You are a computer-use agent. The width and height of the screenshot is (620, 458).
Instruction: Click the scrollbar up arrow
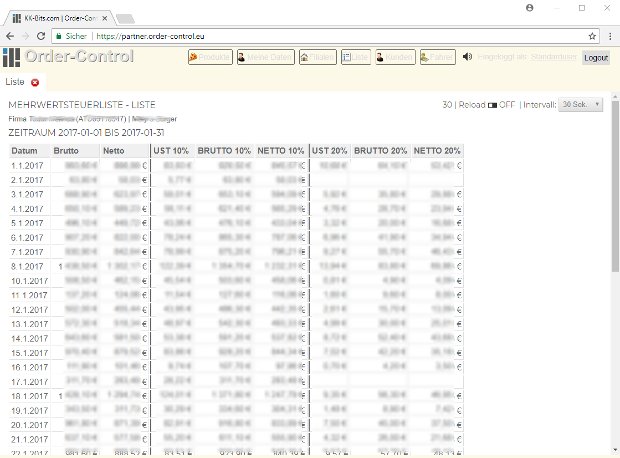[x=615, y=96]
